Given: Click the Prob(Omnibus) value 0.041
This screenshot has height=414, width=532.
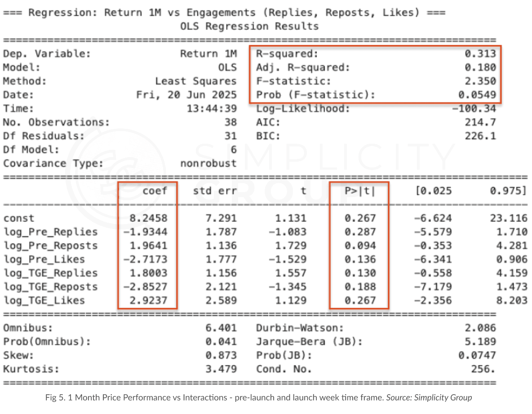Looking at the screenshot, I should coord(221,341).
